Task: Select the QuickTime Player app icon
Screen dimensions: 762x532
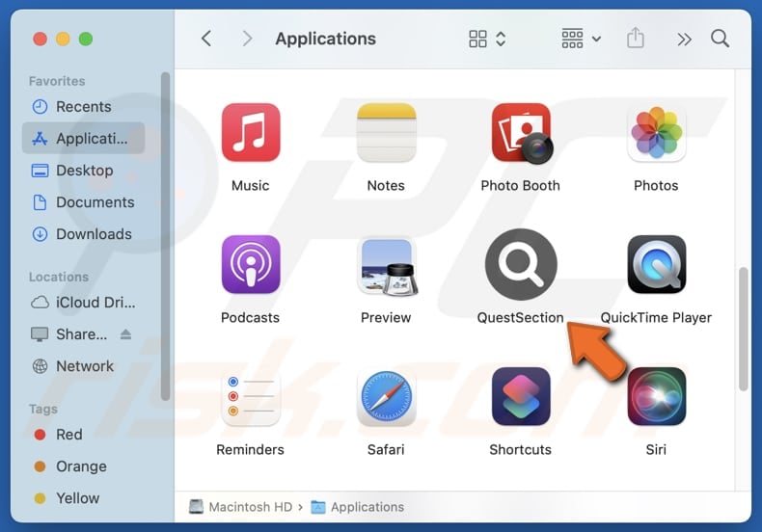Action: (656, 264)
